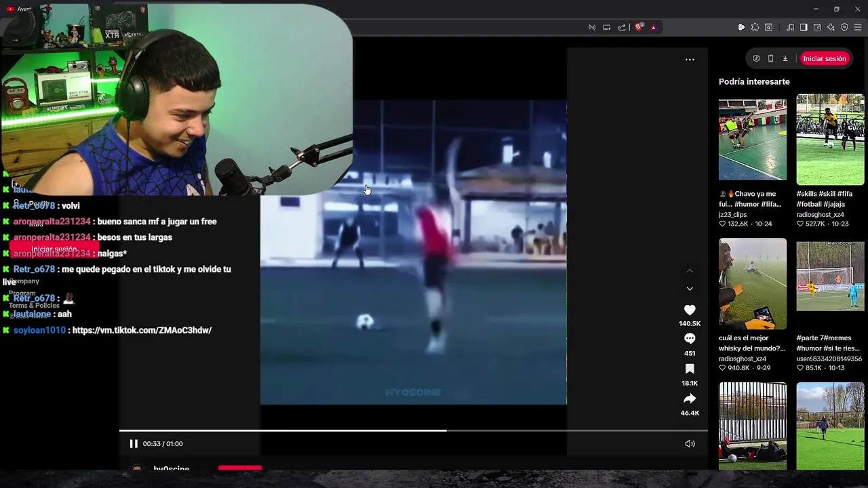Click the Brave VPN shield icon
The height and width of the screenshot is (488, 868).
point(844,27)
